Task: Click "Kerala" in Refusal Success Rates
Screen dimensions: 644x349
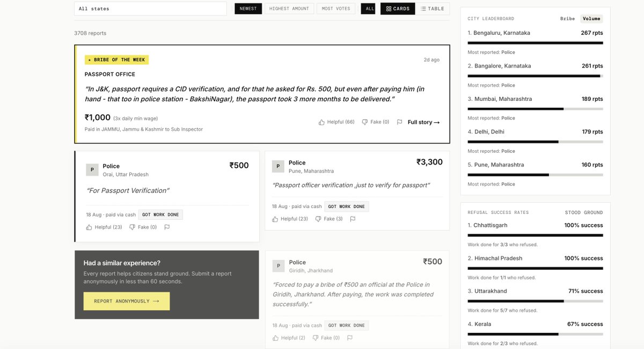Action: 483,324
